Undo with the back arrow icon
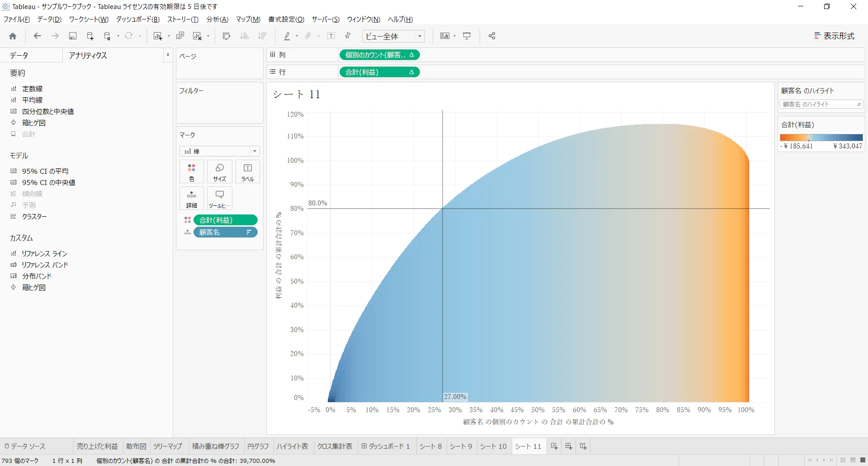 (x=38, y=36)
